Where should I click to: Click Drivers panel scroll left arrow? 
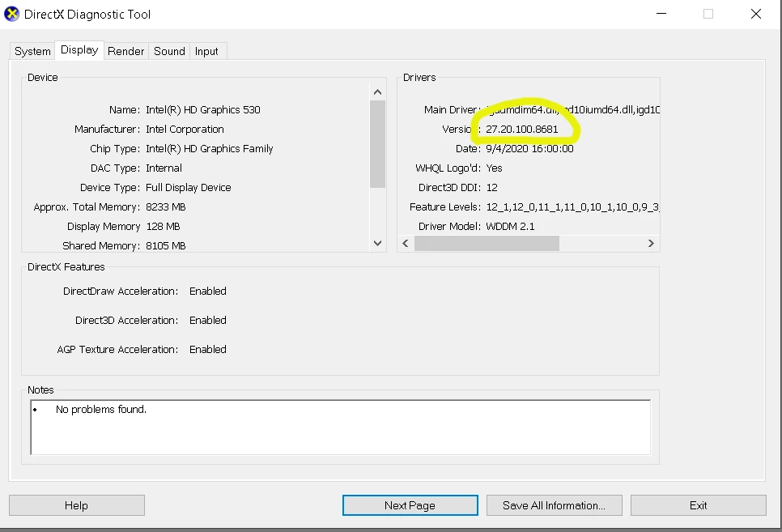(406, 243)
